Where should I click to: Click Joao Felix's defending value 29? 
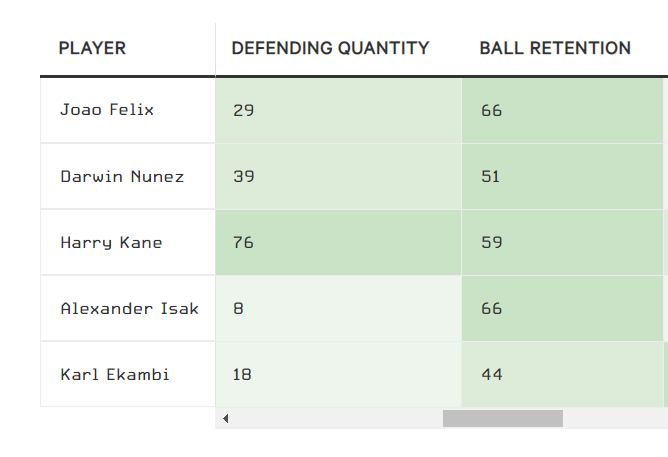point(243,110)
